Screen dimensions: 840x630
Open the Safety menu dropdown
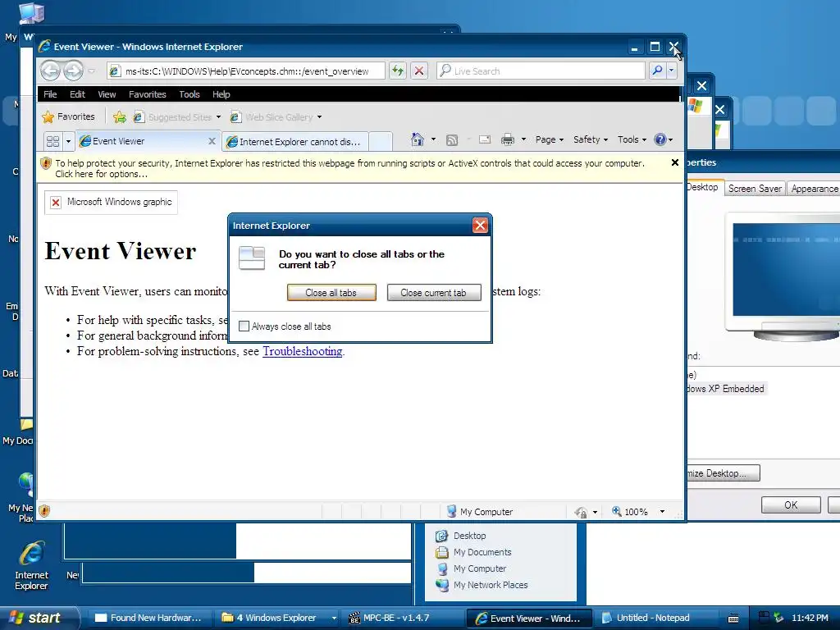pos(591,139)
